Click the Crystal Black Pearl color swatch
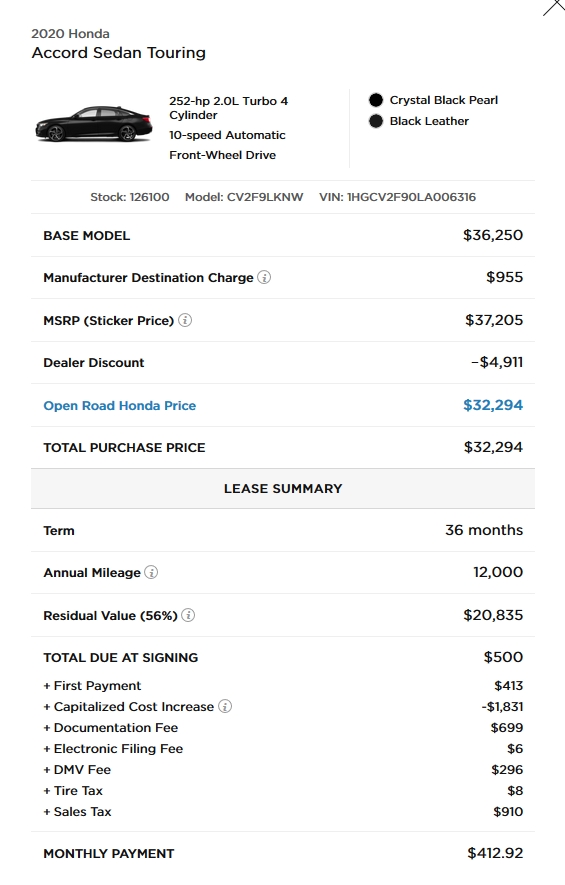Screen dimensions: 565x885 tap(376, 100)
